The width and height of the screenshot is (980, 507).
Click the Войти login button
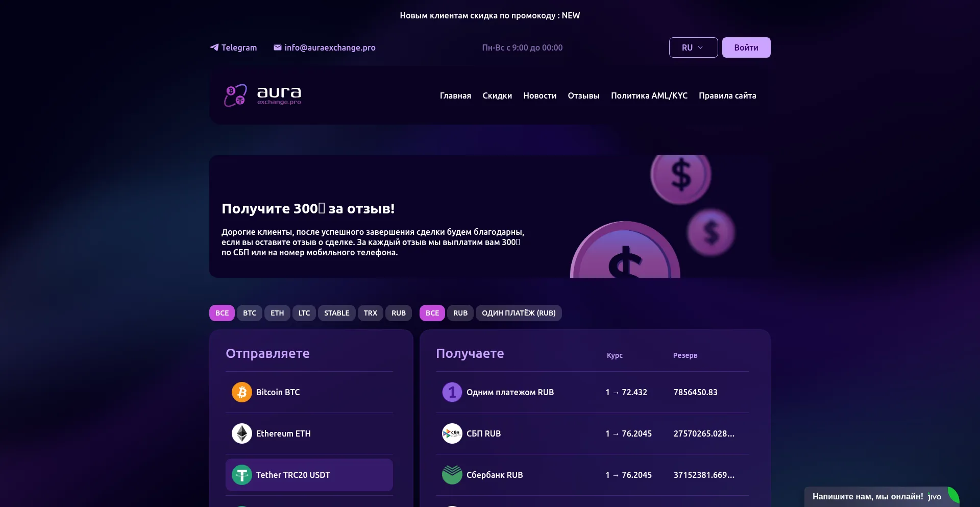[x=746, y=47]
